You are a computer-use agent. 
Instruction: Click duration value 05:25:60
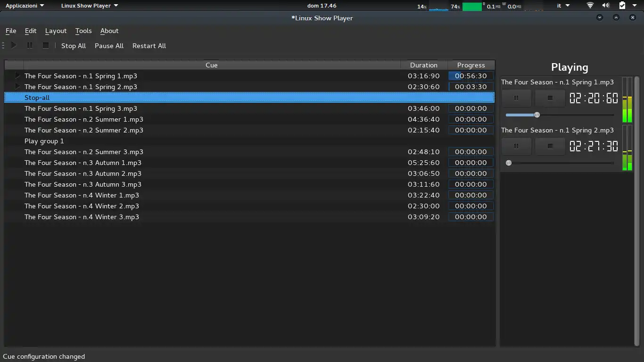(x=424, y=163)
